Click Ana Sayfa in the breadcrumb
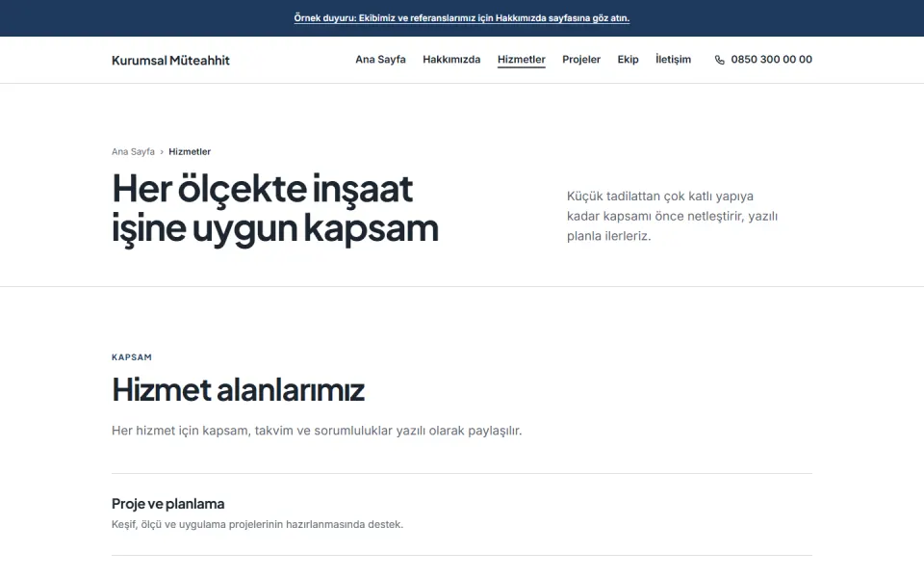924x578 pixels. pos(133,151)
